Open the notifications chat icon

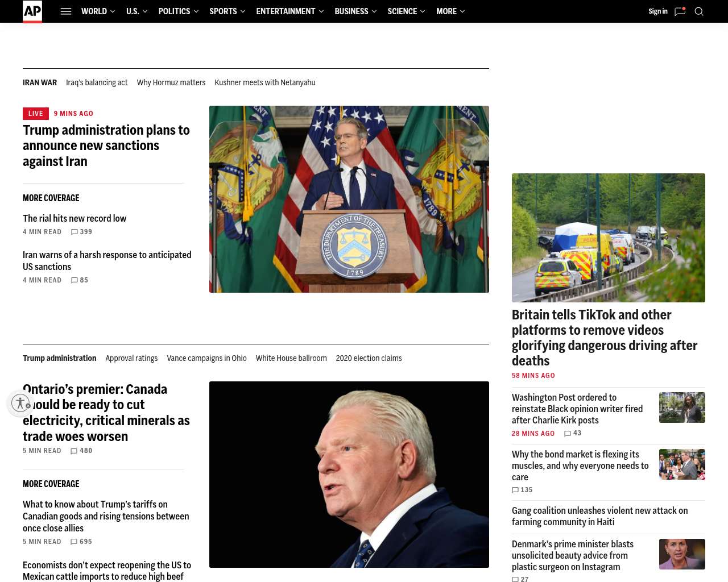click(x=680, y=11)
